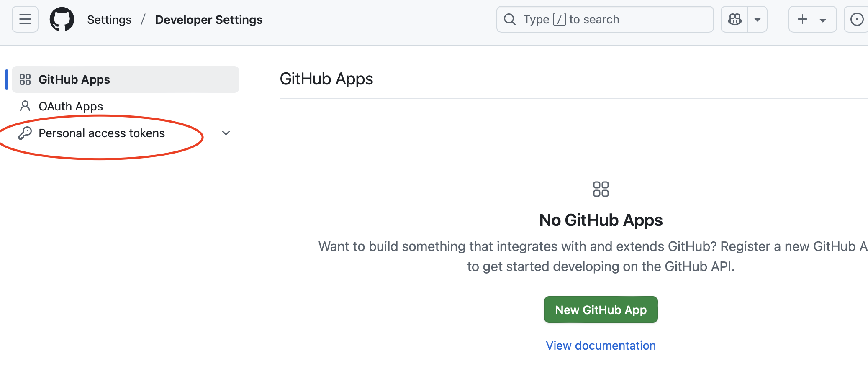Go to GitHub home via Octocat logo

click(62, 19)
